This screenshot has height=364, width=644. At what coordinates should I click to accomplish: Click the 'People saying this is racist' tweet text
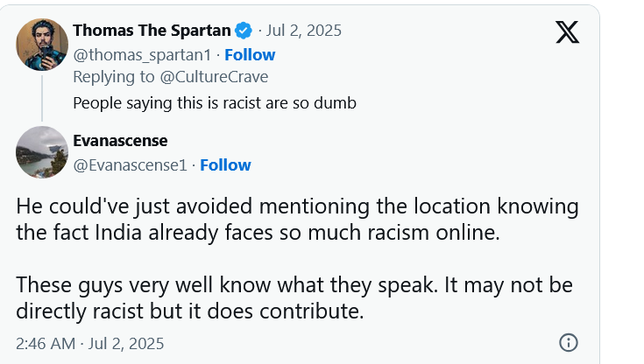[x=215, y=102]
